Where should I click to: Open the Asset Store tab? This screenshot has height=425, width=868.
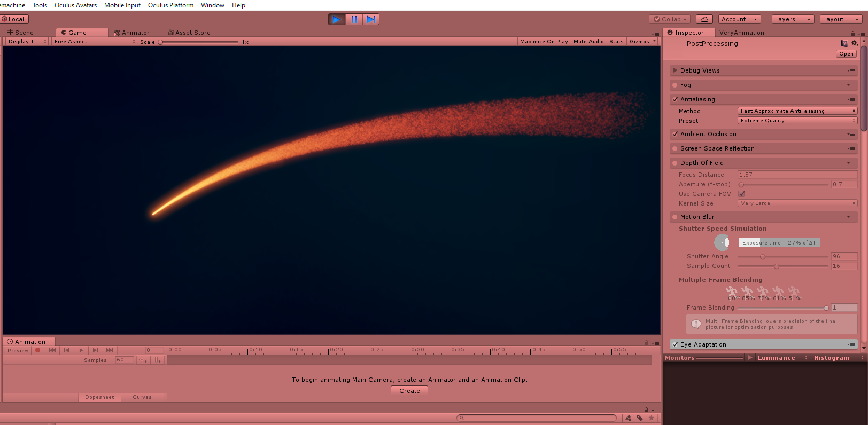189,33
